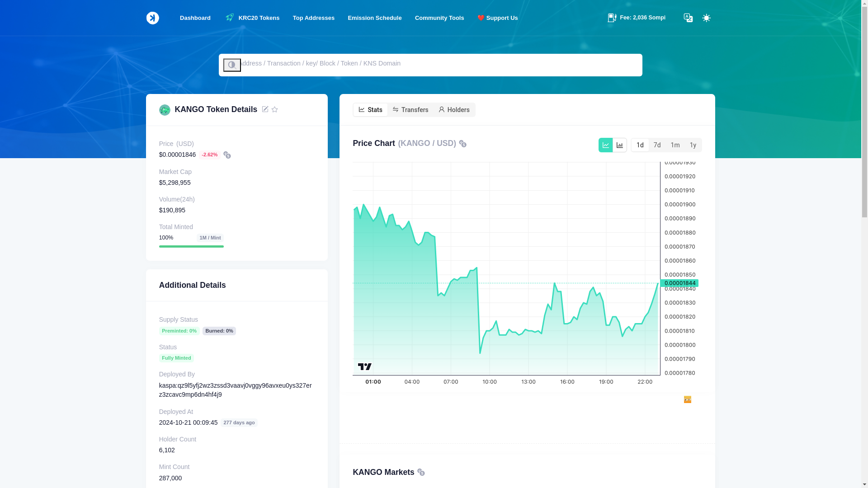
Task: Click the -2.62% price change badge
Action: [x=209, y=155]
